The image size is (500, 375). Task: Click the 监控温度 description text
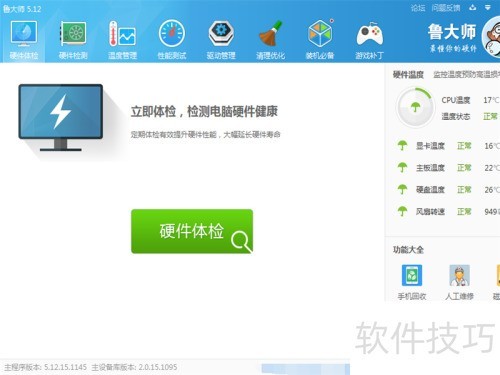tap(467, 75)
